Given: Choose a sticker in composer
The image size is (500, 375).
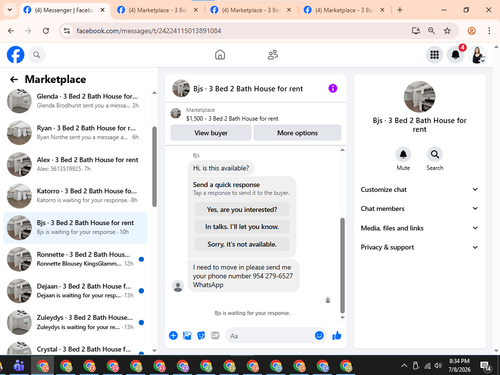Looking at the screenshot, I should [x=201, y=335].
